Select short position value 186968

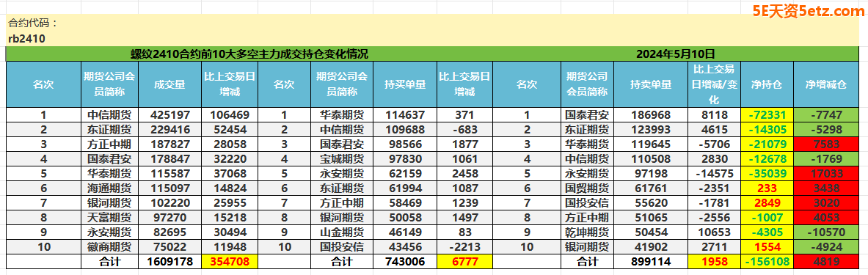[650, 115]
